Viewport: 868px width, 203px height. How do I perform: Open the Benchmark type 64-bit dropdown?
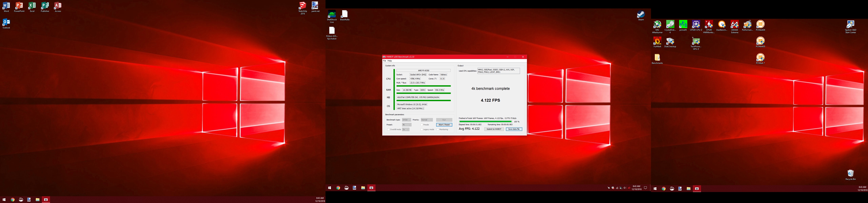pyautogui.click(x=406, y=120)
